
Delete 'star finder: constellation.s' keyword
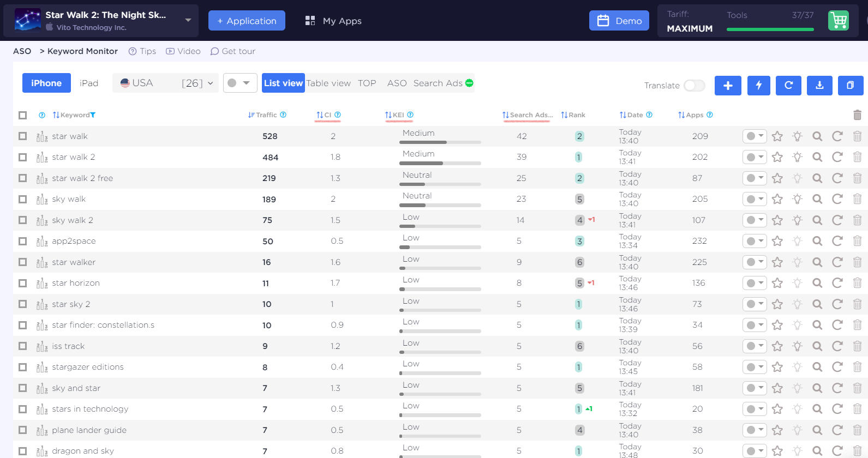857,325
